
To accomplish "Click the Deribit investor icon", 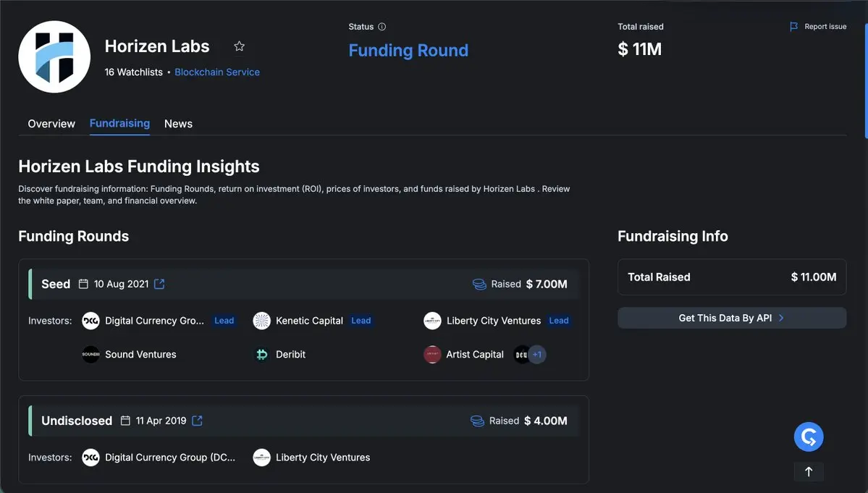I will point(262,355).
